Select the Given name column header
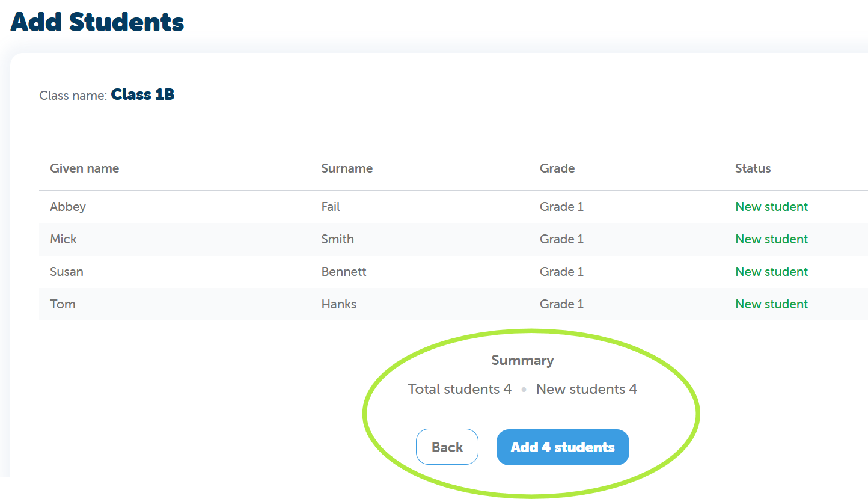 point(84,168)
